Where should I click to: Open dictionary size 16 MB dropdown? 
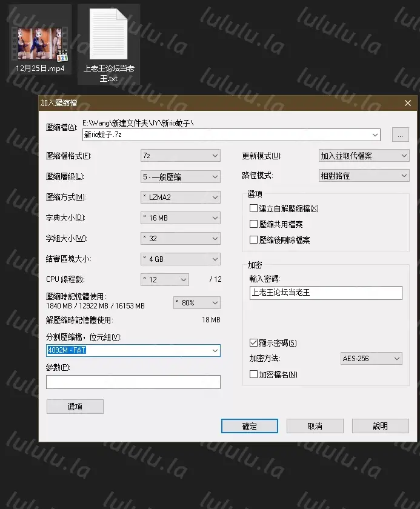[x=181, y=218]
